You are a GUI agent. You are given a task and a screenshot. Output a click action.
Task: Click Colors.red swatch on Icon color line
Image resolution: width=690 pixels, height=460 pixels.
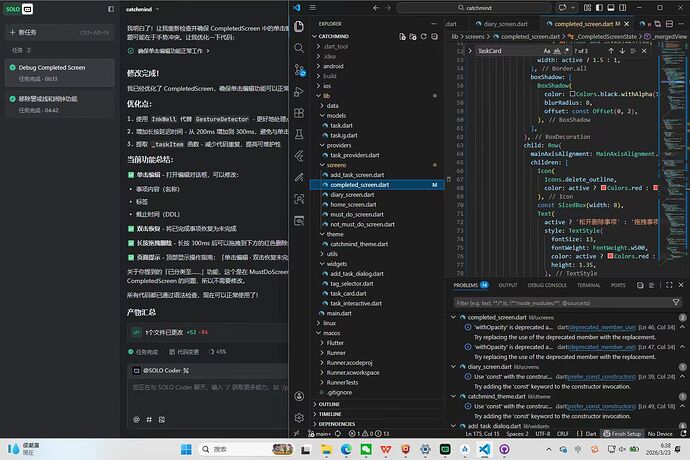click(x=604, y=188)
